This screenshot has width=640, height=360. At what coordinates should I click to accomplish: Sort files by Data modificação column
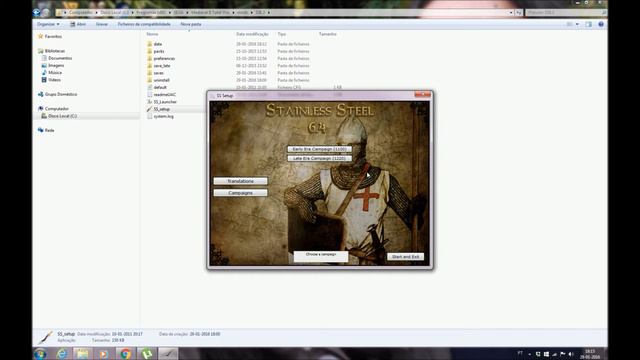point(252,34)
